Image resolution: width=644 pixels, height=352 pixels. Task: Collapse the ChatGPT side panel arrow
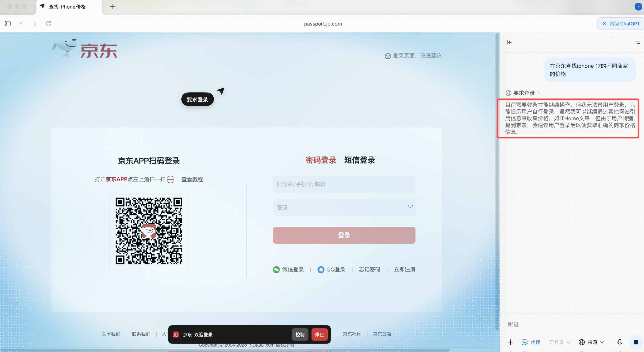coord(509,42)
